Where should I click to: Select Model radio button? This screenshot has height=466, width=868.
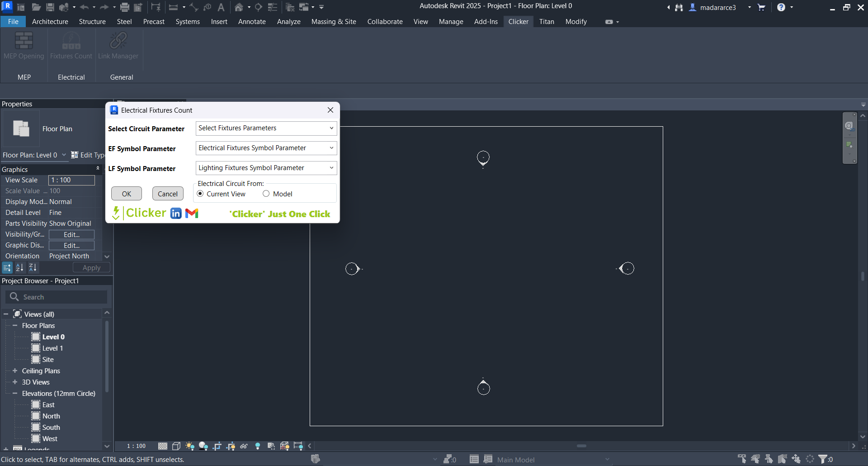coord(266,194)
